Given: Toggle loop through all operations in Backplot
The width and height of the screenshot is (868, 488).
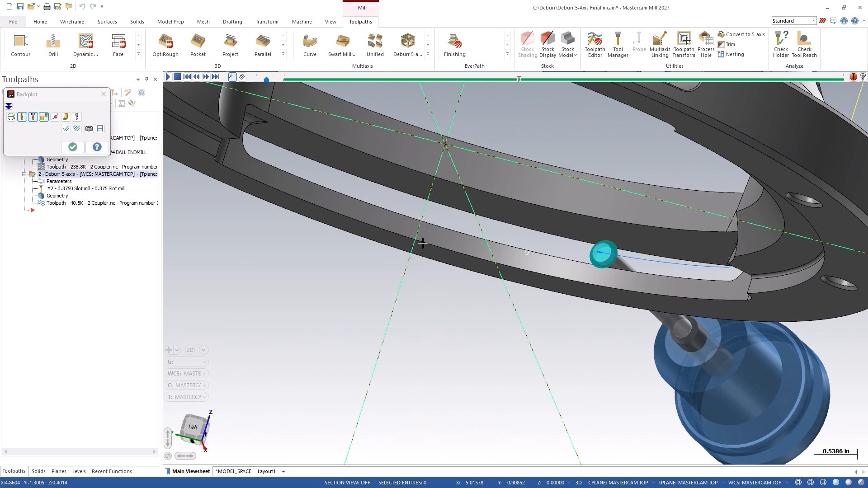Looking at the screenshot, I should point(11,117).
